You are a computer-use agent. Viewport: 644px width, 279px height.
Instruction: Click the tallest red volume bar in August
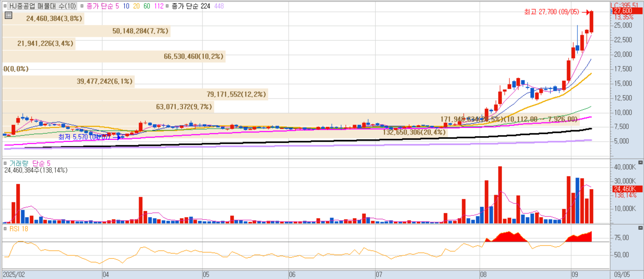[500, 195]
